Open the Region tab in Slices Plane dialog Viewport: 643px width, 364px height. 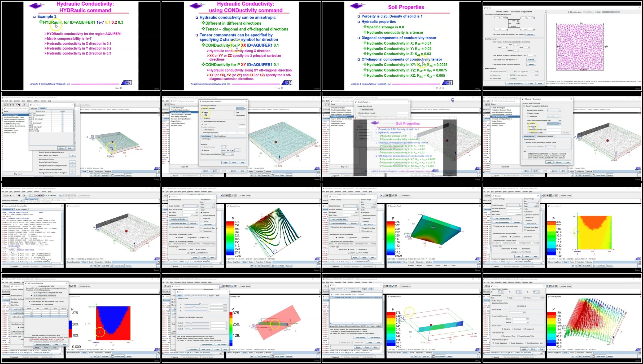[x=211, y=296]
